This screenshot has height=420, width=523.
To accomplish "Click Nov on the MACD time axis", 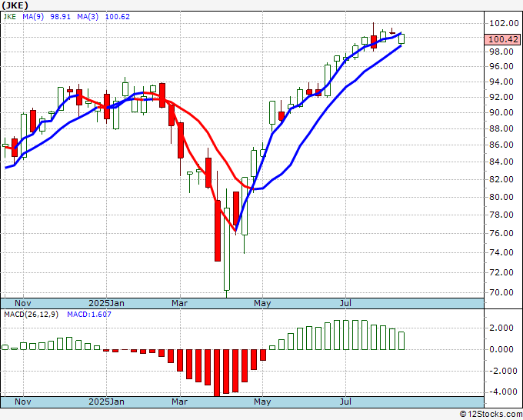I will [x=23, y=402].
